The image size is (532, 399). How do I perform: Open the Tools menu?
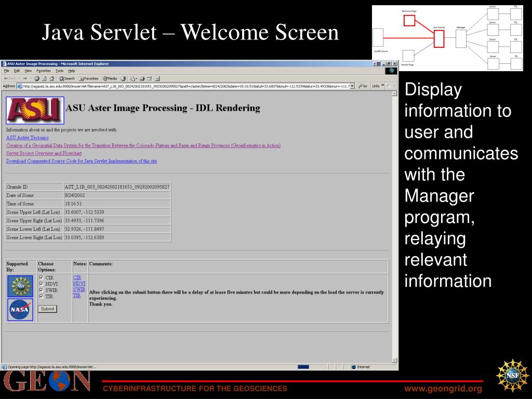click(59, 71)
